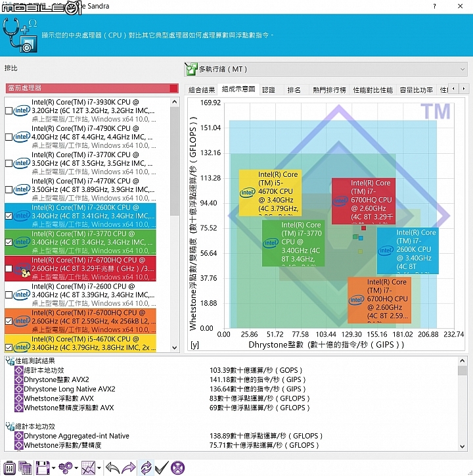Toggle checkbox for Core i7-2600 processor

click(9, 295)
